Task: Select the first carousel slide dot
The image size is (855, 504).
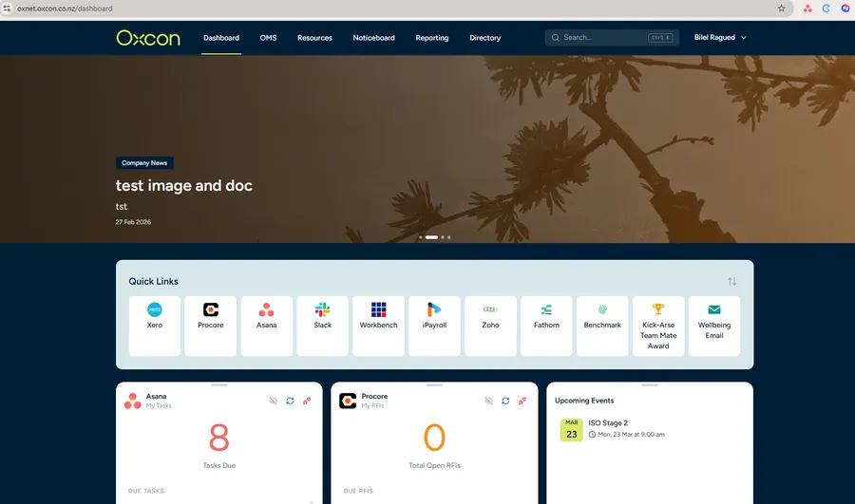Action: coord(420,237)
